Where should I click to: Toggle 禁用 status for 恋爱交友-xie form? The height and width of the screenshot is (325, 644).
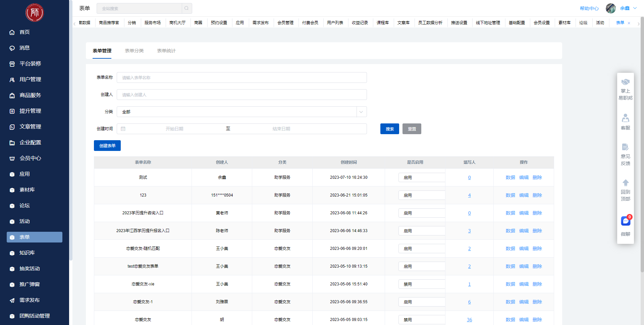click(x=422, y=284)
